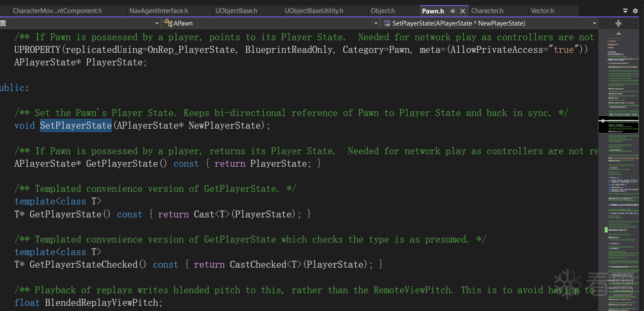Open the UObjectBase.h tab
644x311 pixels.
point(236,11)
